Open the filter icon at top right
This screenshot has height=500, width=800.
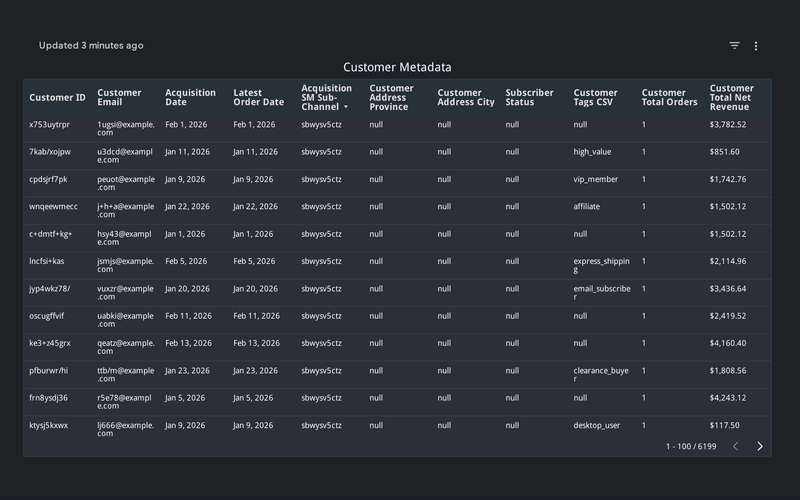[x=734, y=46]
